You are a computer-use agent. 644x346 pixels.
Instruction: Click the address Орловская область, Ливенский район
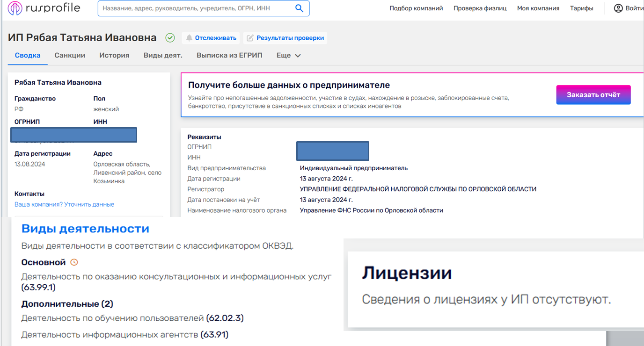pyautogui.click(x=127, y=173)
